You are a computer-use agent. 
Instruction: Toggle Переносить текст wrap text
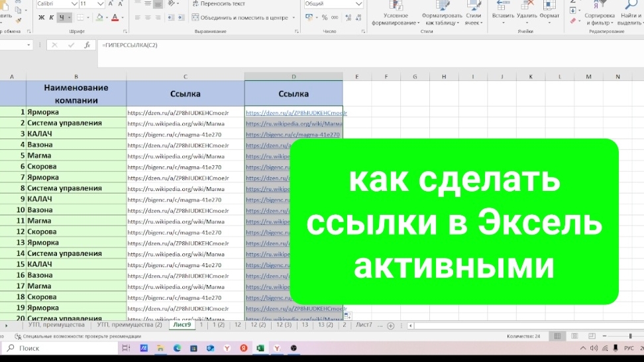click(x=218, y=4)
